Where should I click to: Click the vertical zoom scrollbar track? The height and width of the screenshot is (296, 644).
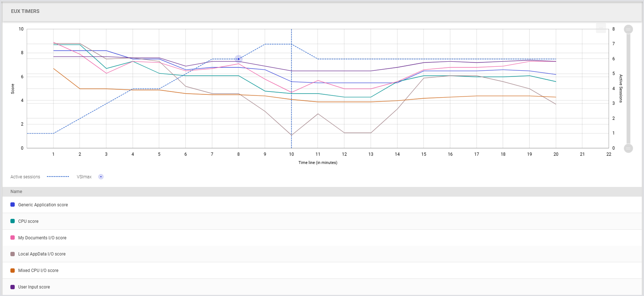pyautogui.click(x=628, y=88)
